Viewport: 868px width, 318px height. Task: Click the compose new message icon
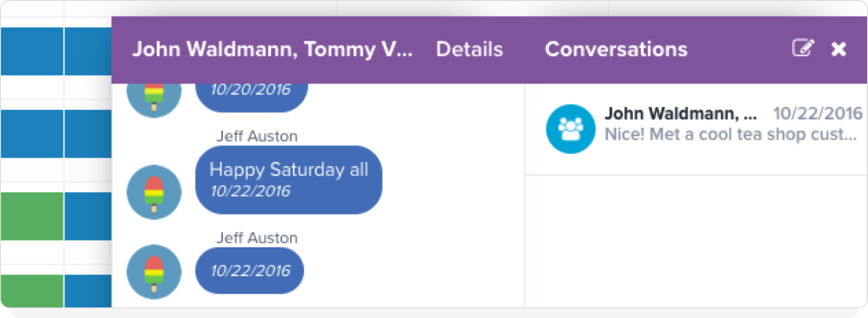pyautogui.click(x=802, y=48)
